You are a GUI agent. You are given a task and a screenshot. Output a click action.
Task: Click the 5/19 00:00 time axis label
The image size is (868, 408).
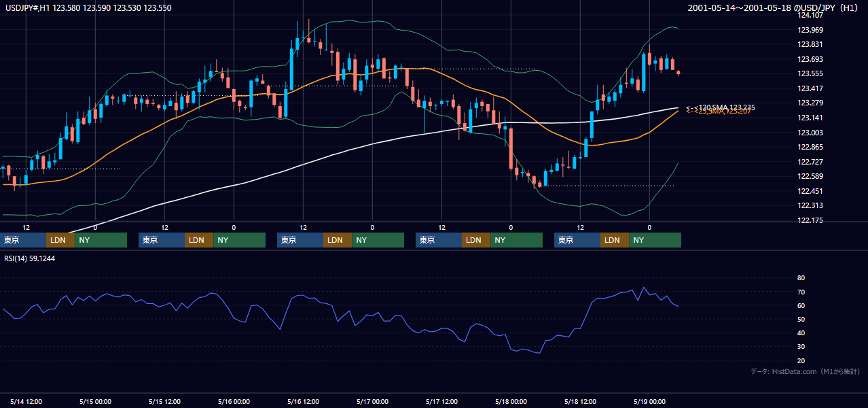[x=649, y=401]
